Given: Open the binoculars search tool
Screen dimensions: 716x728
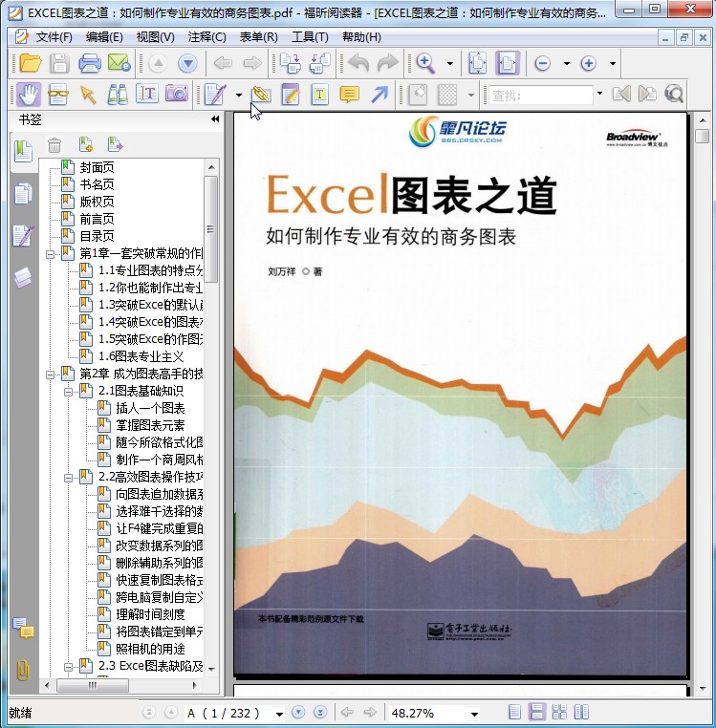Looking at the screenshot, I should tap(118, 95).
